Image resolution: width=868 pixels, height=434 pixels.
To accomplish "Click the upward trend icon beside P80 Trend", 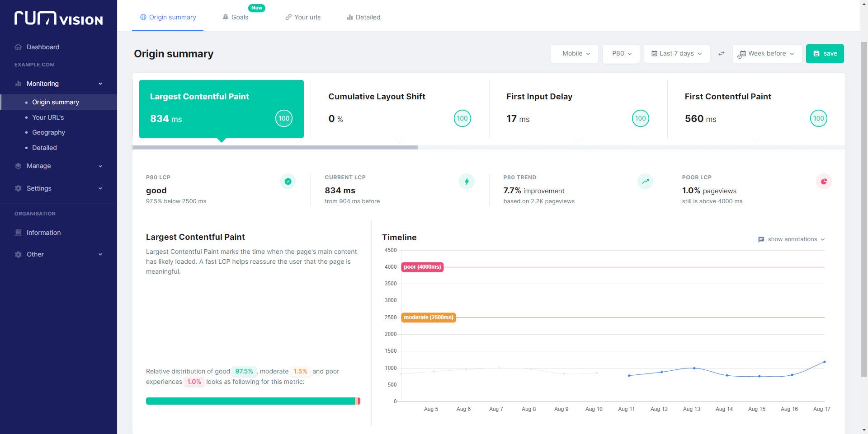I will click(645, 181).
